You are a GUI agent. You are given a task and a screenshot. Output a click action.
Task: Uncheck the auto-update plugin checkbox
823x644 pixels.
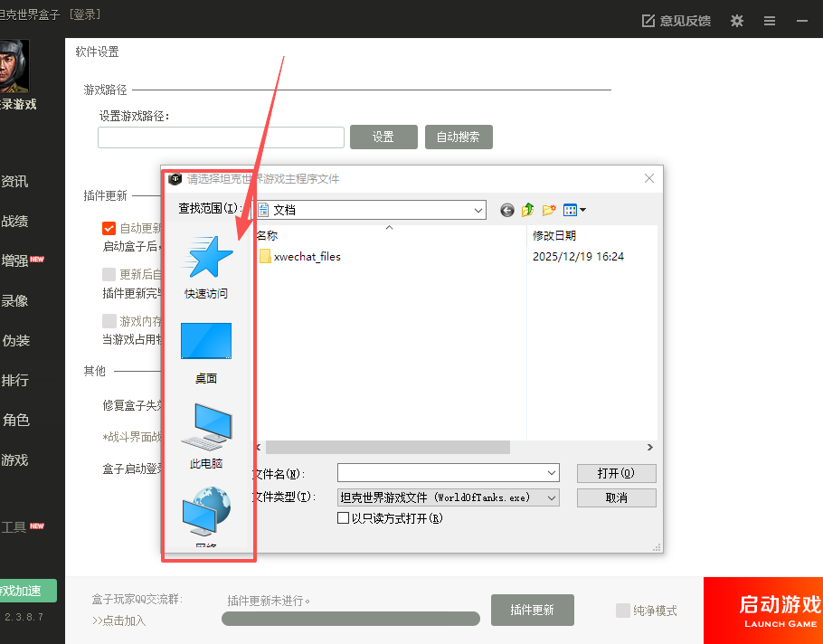point(109,228)
